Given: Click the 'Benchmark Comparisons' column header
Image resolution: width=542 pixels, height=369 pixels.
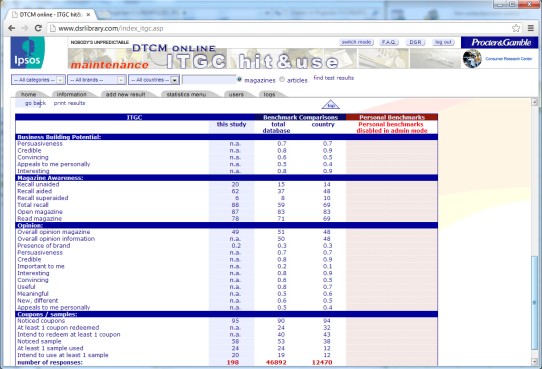Looking at the screenshot, I should [300, 117].
